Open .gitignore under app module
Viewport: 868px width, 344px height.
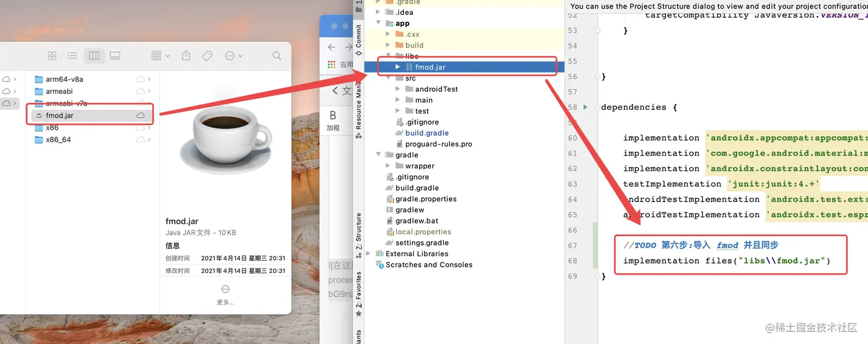tap(421, 122)
